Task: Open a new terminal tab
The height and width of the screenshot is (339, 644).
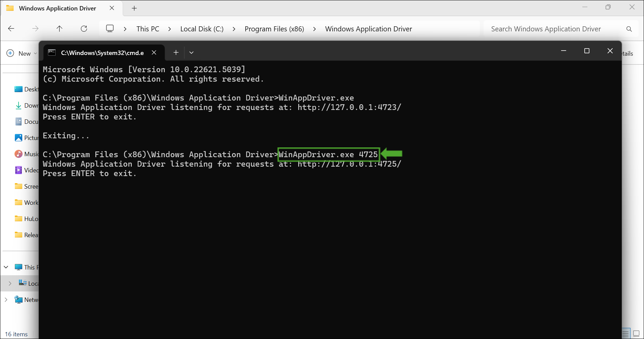Action: point(176,52)
